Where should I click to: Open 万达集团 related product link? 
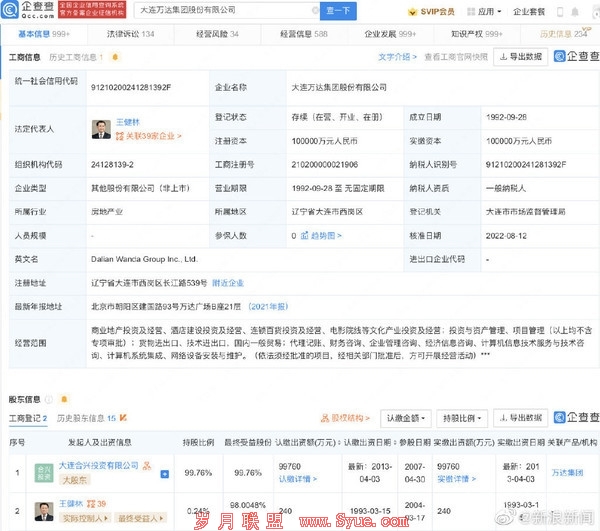pyautogui.click(x=567, y=473)
